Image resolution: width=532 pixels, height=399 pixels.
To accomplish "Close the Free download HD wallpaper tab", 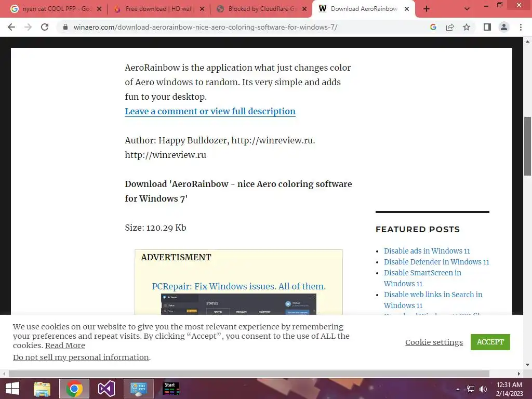I will tap(202, 9).
